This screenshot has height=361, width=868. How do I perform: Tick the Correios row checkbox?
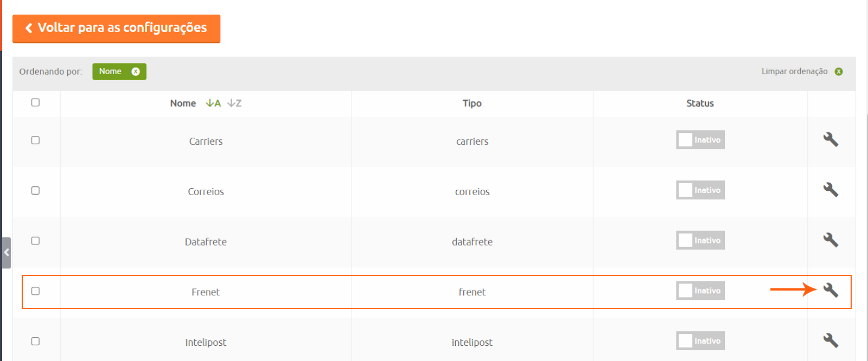coord(36,191)
